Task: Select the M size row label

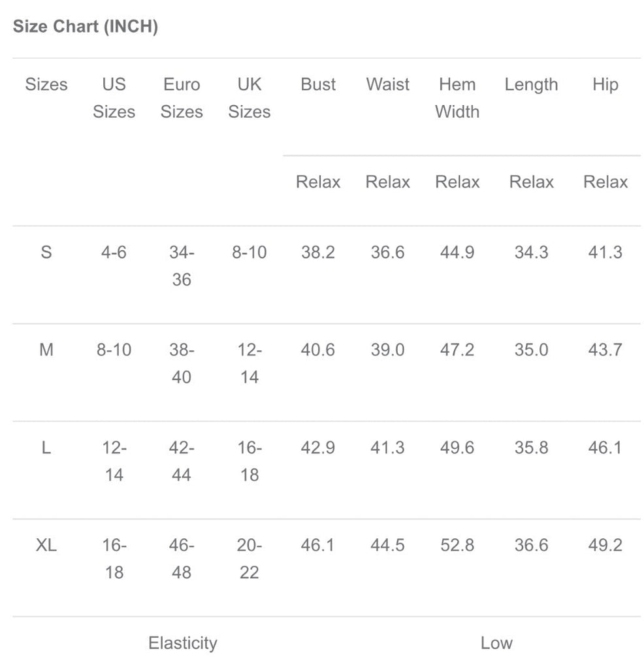Action: point(46,350)
